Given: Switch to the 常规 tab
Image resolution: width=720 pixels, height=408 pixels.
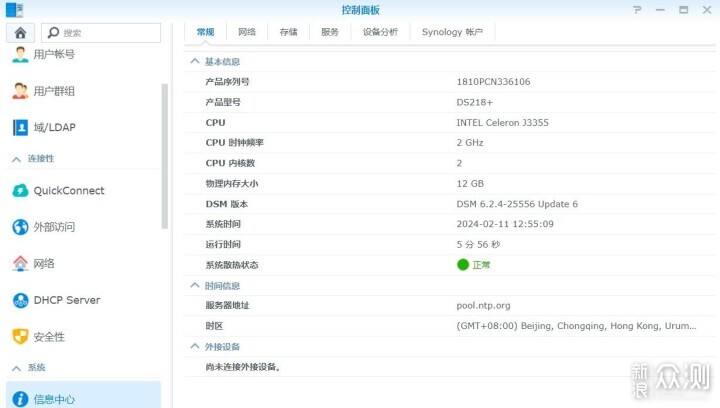Looking at the screenshot, I should pos(205,32).
